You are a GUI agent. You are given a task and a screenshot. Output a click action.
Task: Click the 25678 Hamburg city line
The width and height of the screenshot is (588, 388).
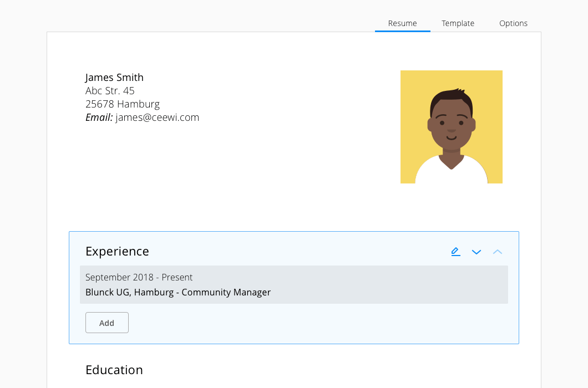(123, 104)
